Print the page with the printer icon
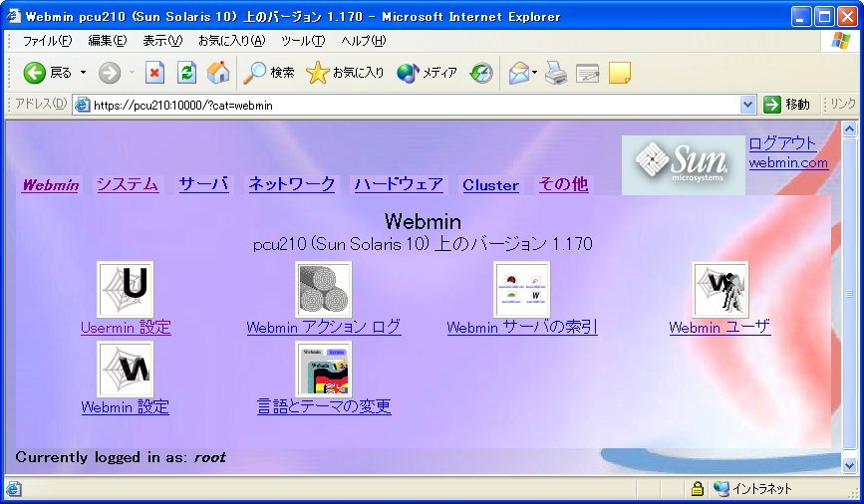Screen dimensions: 864x504 (x=555, y=73)
